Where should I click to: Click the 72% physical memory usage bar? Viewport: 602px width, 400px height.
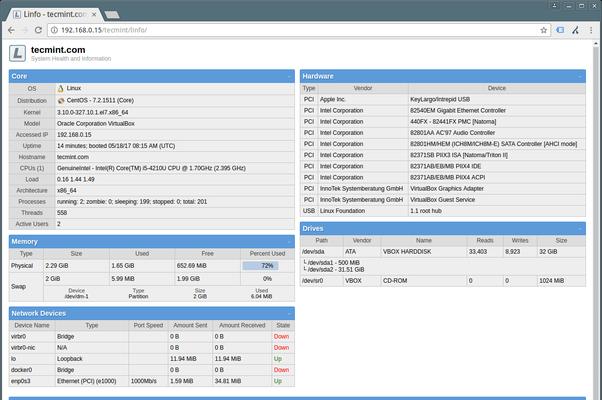coord(267,266)
